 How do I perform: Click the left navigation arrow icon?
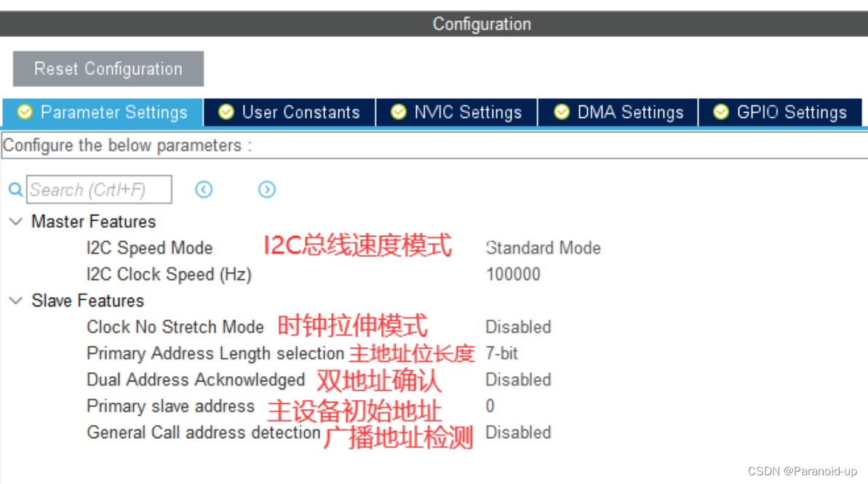pos(204,189)
